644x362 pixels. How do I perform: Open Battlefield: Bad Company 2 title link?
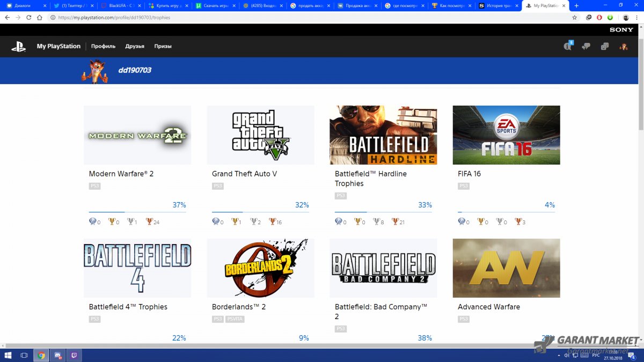[381, 312]
